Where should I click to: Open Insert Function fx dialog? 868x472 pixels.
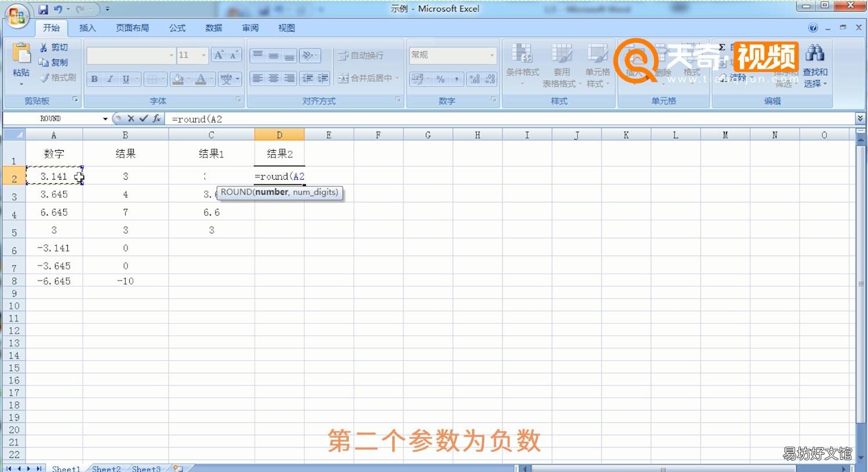pyautogui.click(x=156, y=119)
